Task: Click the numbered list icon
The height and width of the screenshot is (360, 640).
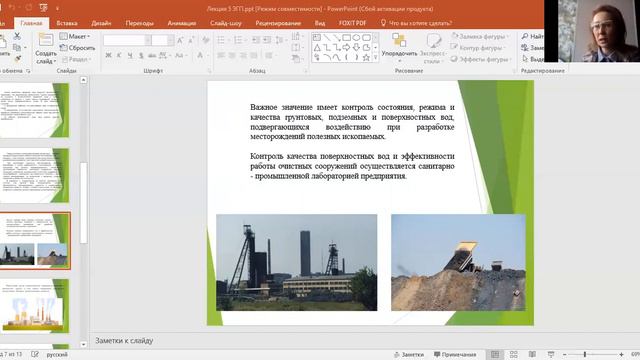Action: click(x=238, y=40)
